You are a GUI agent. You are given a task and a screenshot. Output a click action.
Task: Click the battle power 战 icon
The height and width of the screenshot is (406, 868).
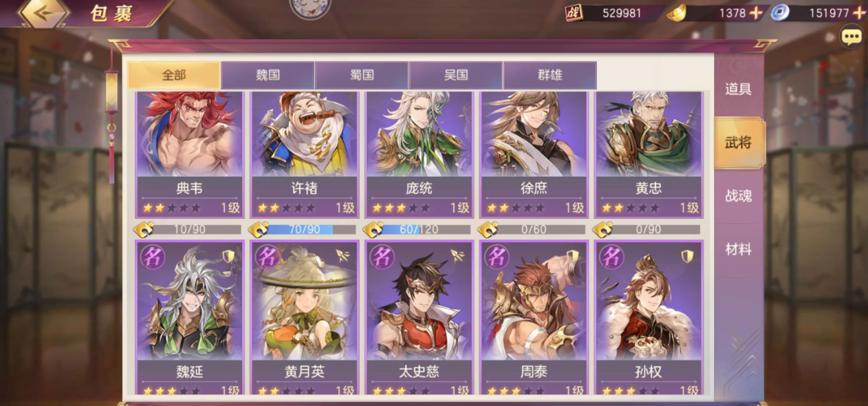point(574,12)
